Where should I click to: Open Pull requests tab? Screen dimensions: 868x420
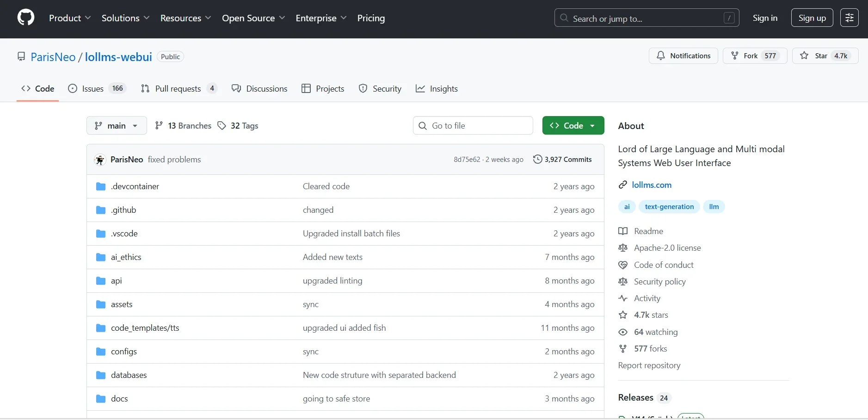click(179, 88)
